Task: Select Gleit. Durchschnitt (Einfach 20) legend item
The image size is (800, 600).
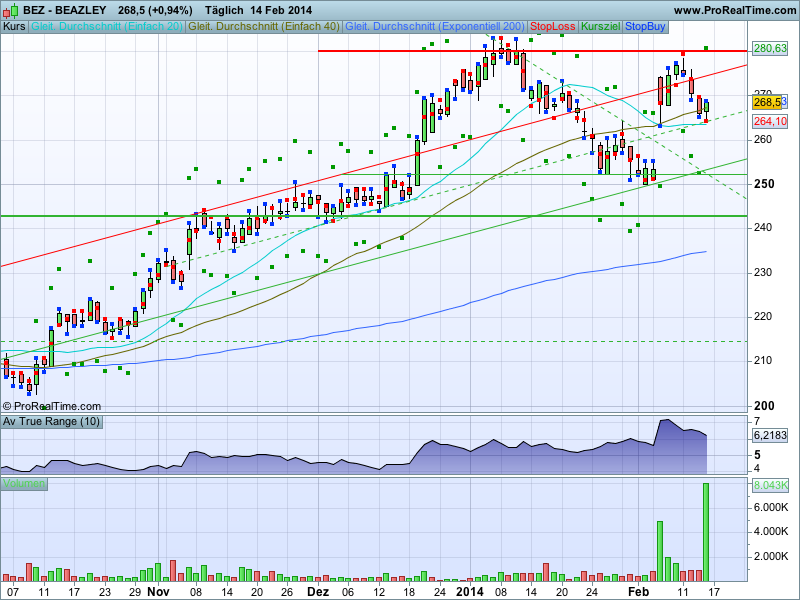Action: [107, 26]
